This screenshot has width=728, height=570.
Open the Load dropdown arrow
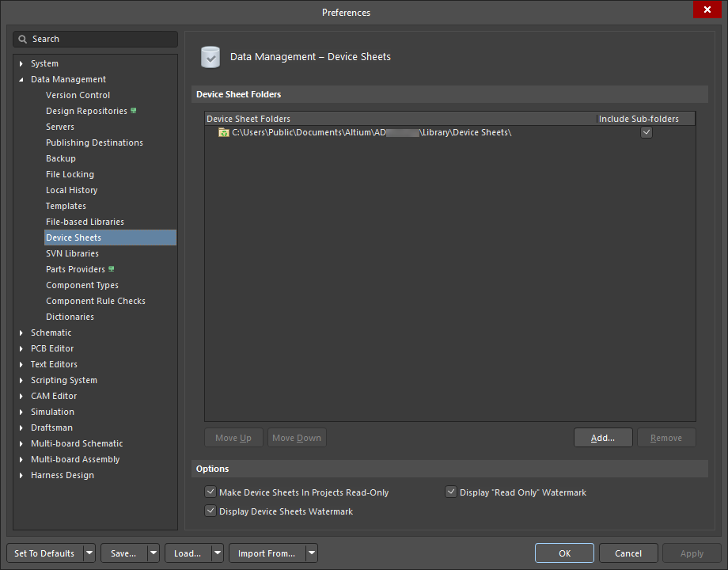218,553
